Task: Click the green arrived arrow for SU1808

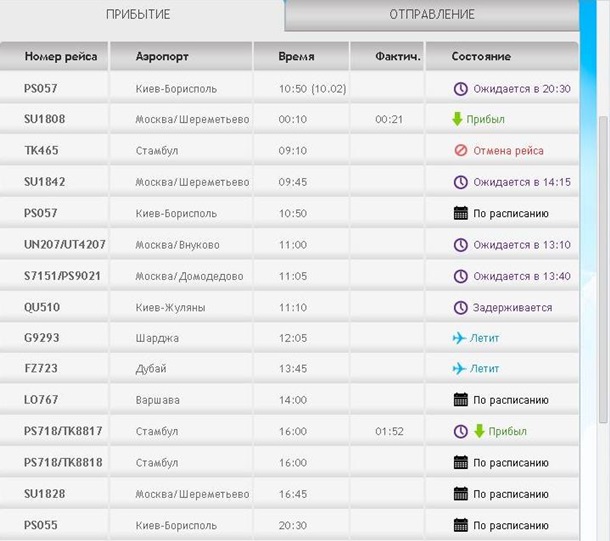Action: (x=459, y=120)
